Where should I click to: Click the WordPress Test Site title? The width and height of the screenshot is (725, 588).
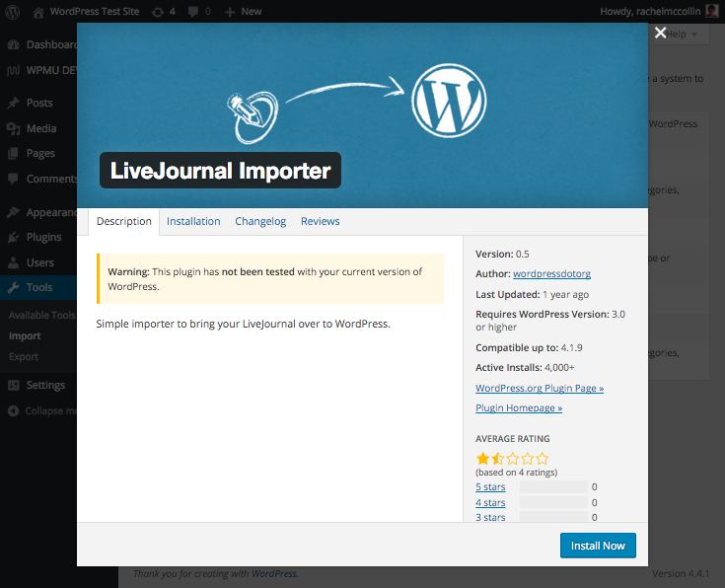95,12
